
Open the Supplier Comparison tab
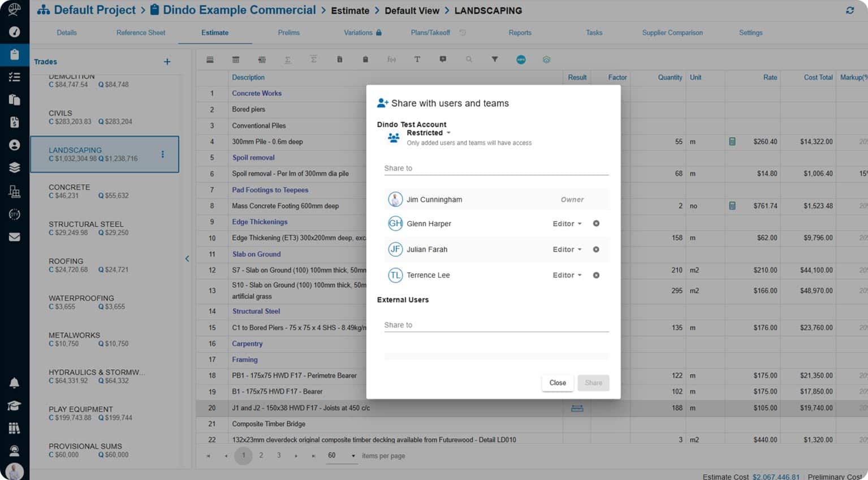point(672,32)
